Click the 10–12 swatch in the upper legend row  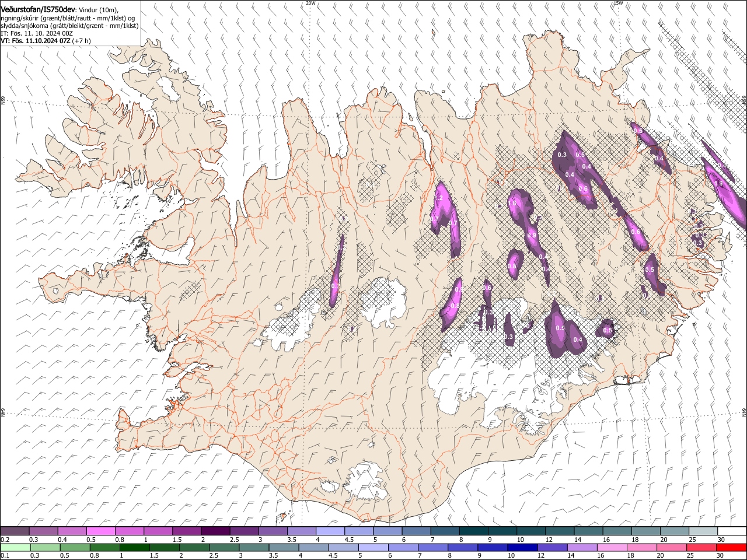click(530, 531)
